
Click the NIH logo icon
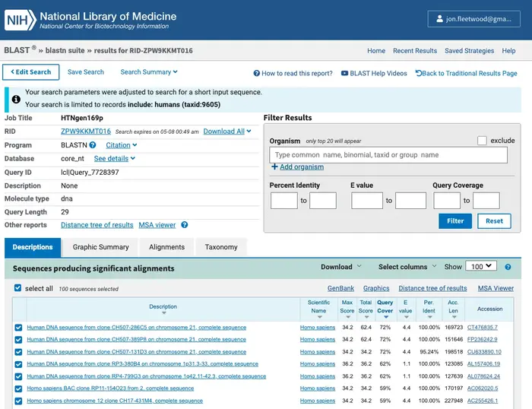20,20
